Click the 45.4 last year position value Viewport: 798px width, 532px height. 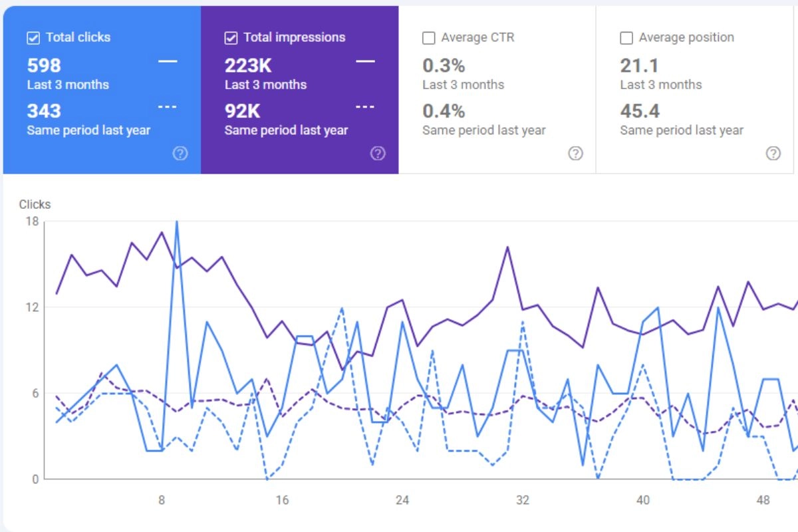click(x=640, y=111)
